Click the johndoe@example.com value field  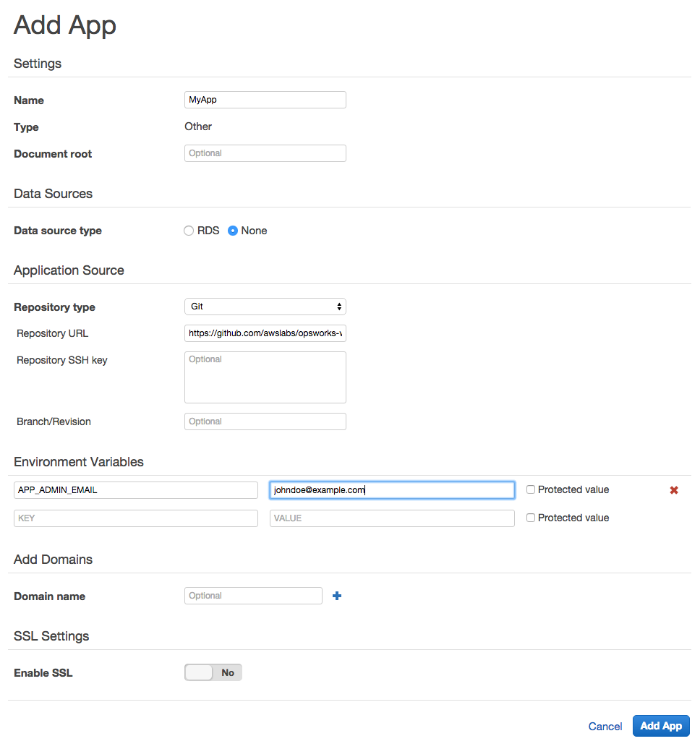tap(392, 490)
